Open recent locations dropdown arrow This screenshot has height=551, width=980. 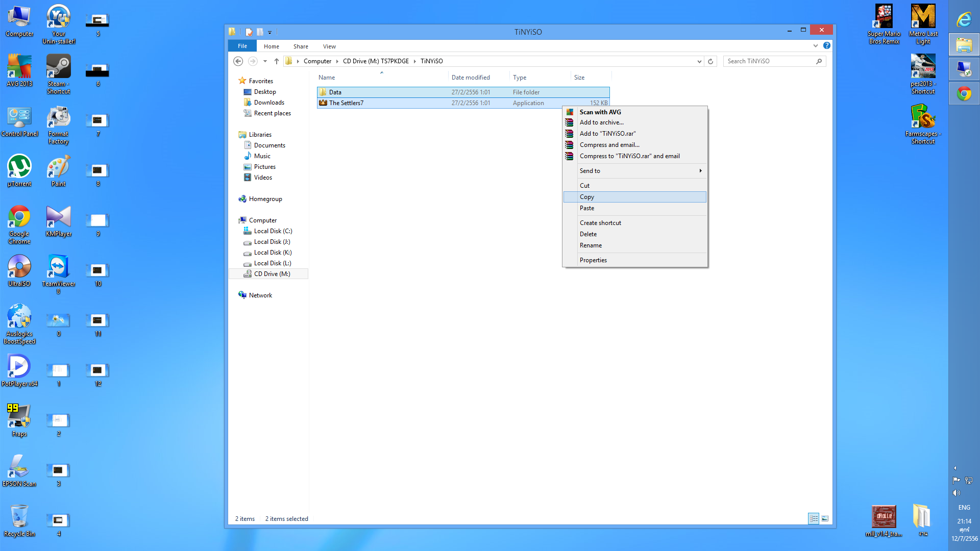tap(265, 61)
